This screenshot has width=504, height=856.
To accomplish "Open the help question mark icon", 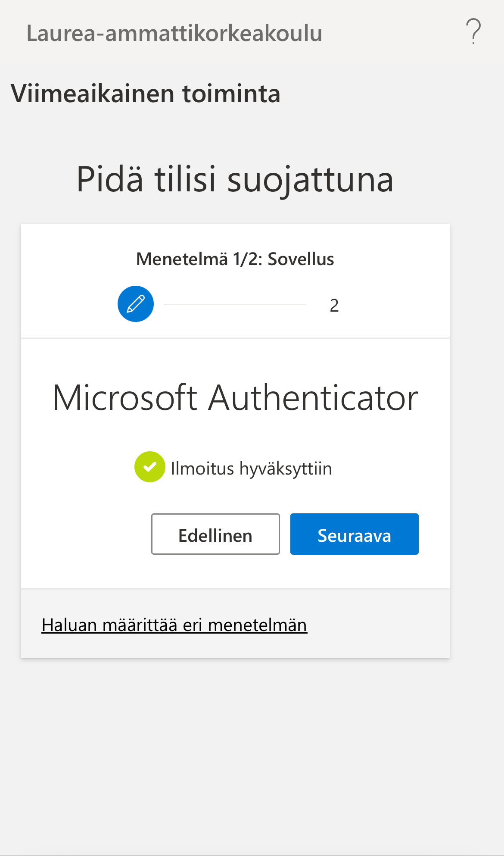I will (x=473, y=31).
